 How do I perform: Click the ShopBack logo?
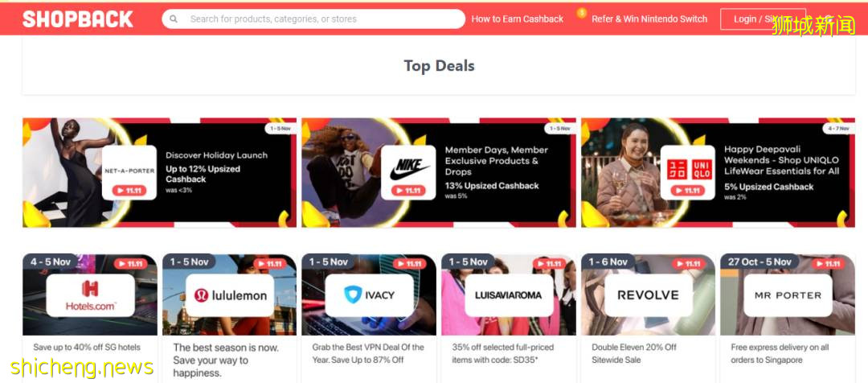77,19
